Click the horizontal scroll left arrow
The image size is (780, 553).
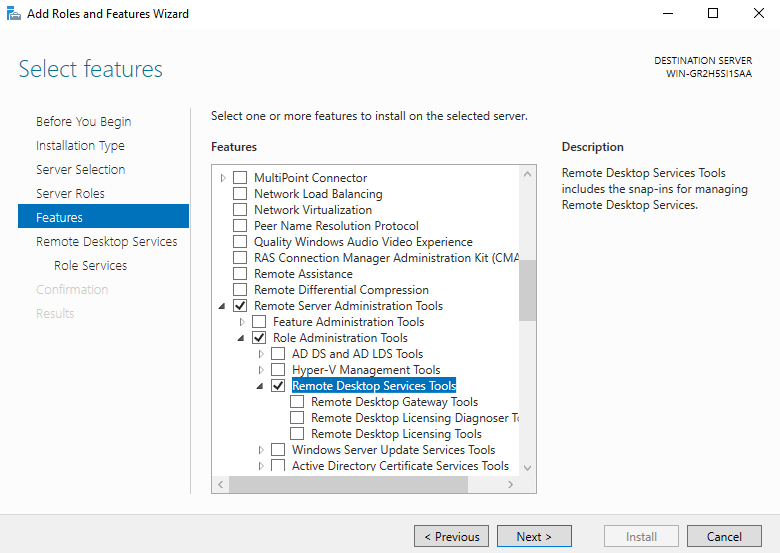[x=220, y=484]
